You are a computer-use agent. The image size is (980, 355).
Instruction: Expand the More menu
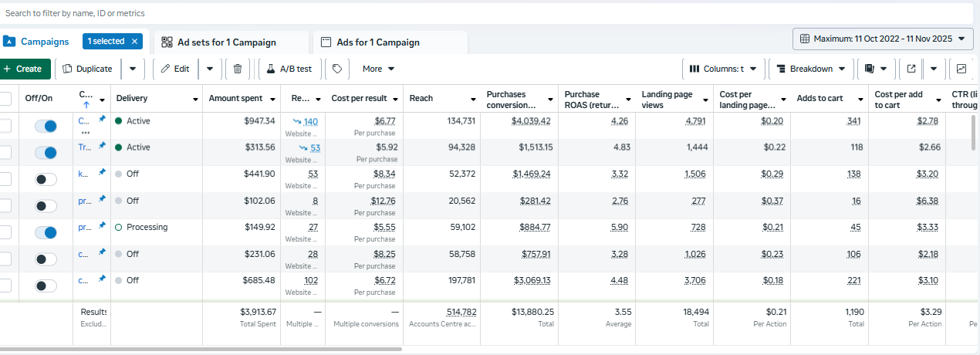coord(378,69)
